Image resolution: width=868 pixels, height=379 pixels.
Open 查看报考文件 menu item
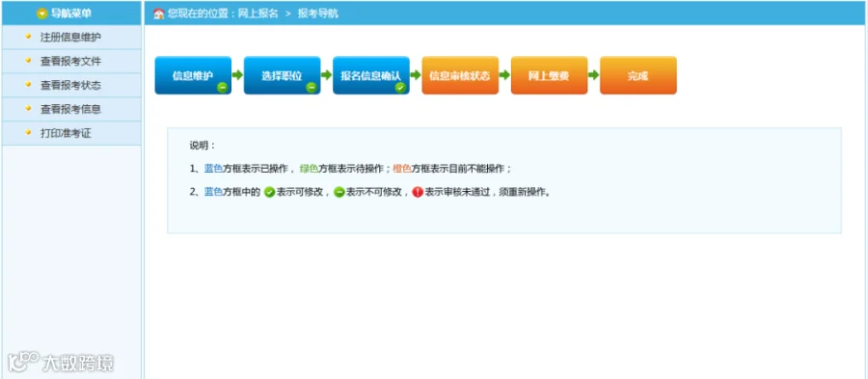pyautogui.click(x=71, y=62)
